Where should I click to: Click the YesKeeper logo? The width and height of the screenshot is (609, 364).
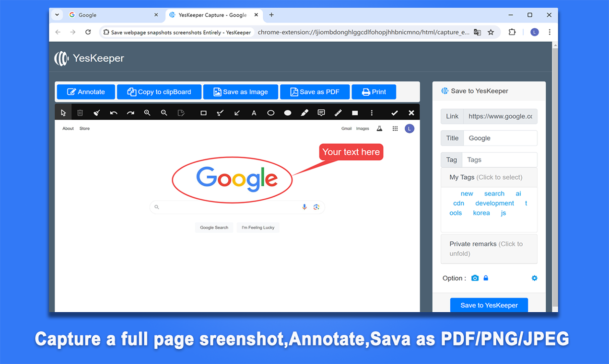pyautogui.click(x=89, y=58)
